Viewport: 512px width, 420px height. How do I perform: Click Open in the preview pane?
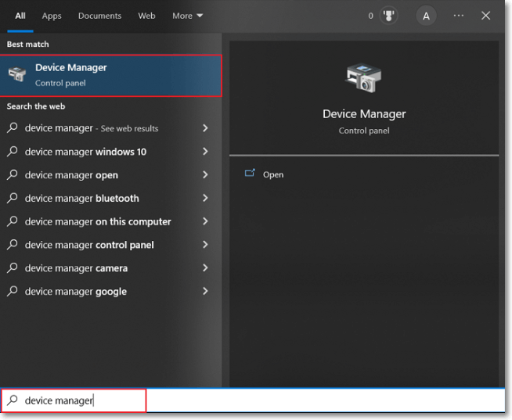(273, 174)
